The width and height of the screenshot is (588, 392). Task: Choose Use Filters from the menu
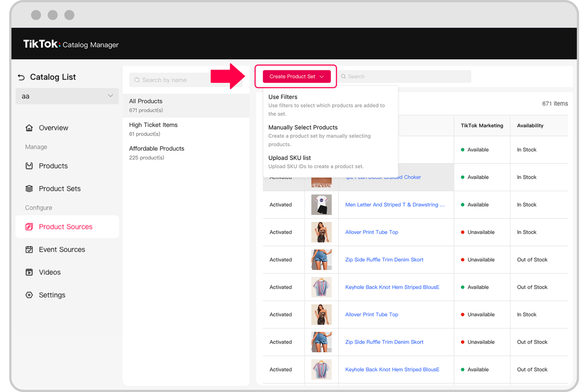tap(283, 97)
